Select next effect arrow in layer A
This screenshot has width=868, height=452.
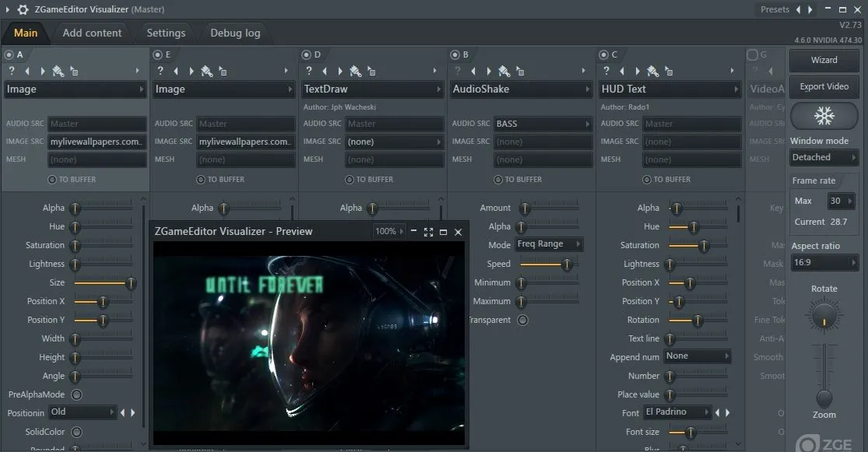[43, 71]
